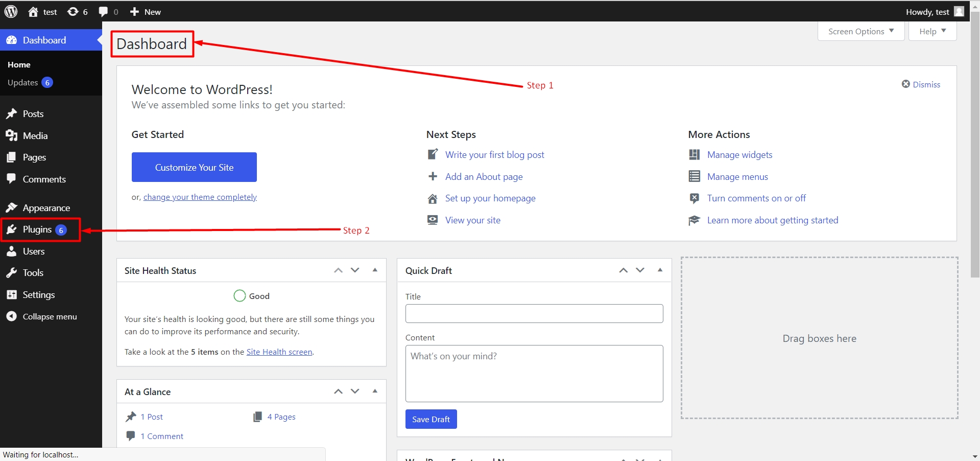Click the What's on your mind content box
This screenshot has width=980, height=461.
coord(534,374)
